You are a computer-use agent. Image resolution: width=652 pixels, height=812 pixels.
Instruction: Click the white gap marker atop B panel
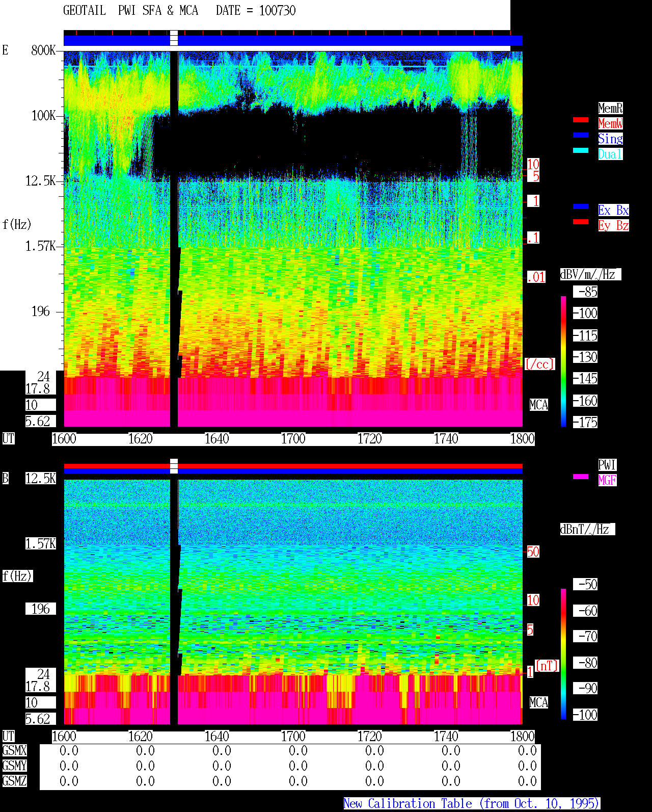(174, 466)
